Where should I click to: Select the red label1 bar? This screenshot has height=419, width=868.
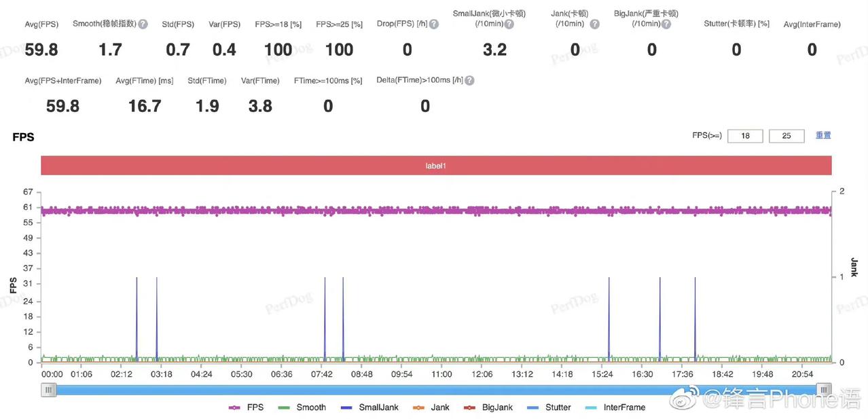(x=436, y=166)
